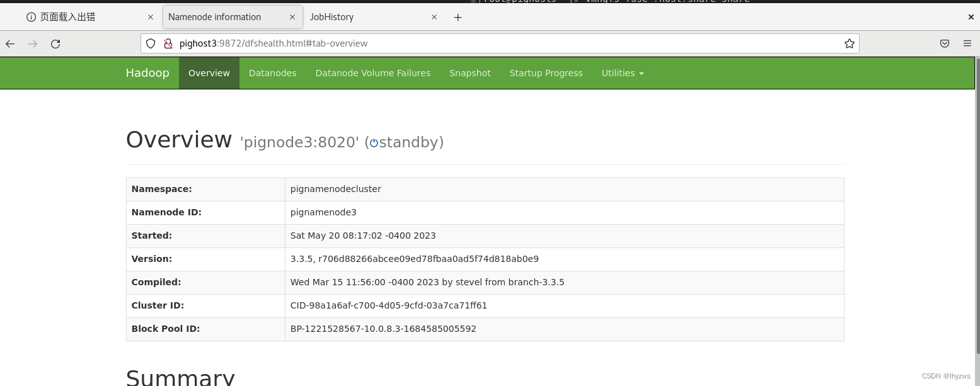Click the Started: label
Screen dimensions: 980x386
[x=152, y=236]
